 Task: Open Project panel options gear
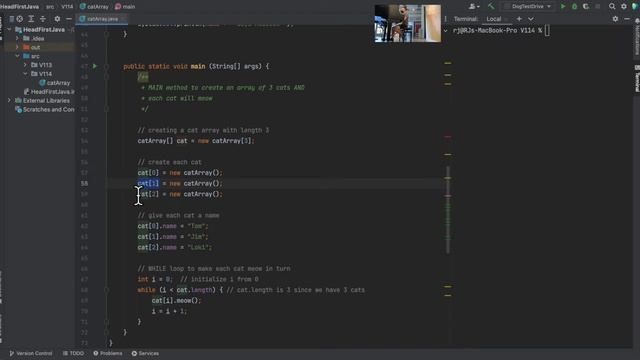click(x=57, y=19)
